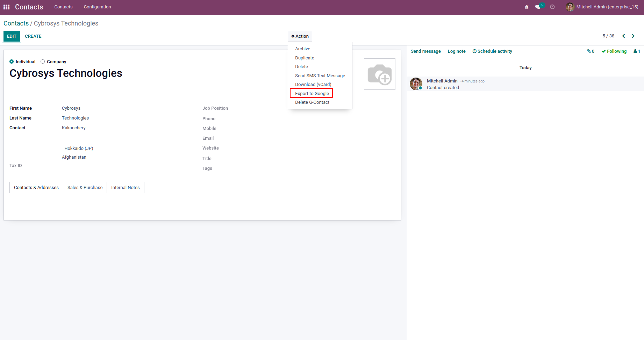Go to previous record arrow
The image size is (644, 340).
624,36
